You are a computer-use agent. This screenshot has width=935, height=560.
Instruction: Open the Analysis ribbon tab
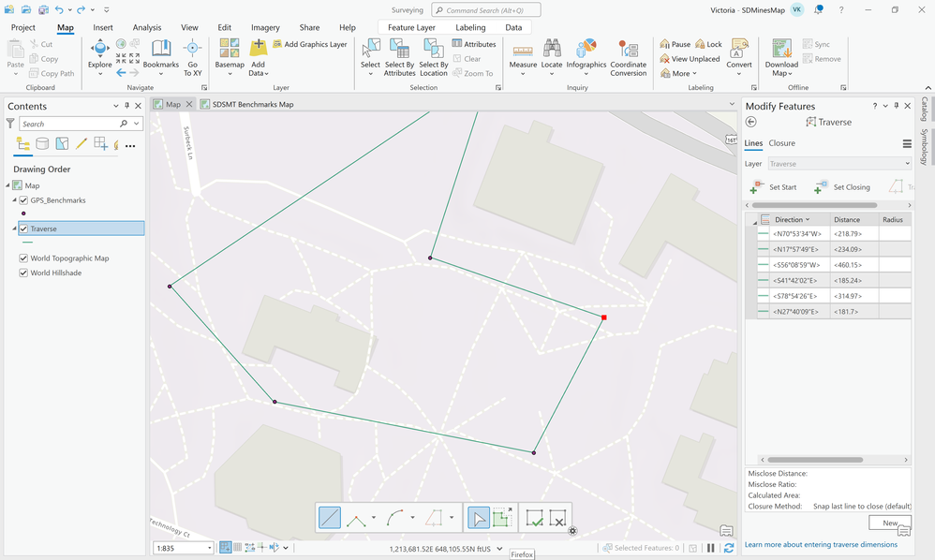pos(147,27)
